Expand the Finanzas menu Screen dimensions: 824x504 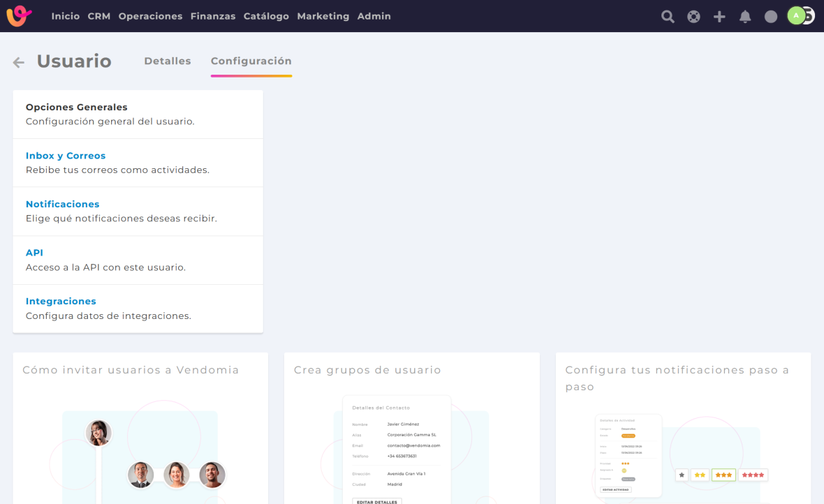click(213, 16)
